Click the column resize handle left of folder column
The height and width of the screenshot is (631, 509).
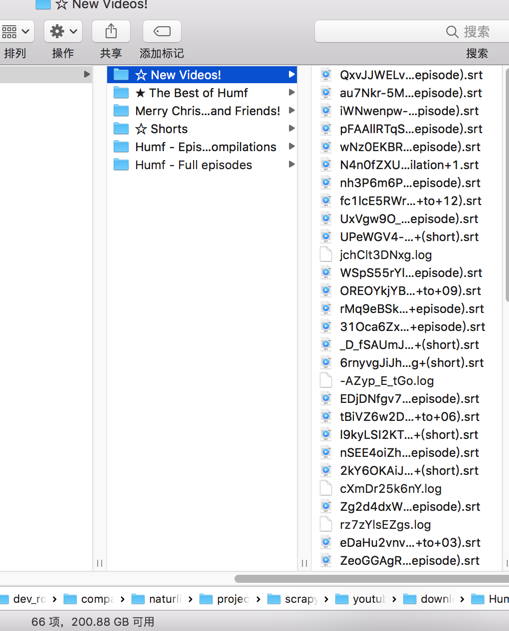(x=99, y=563)
